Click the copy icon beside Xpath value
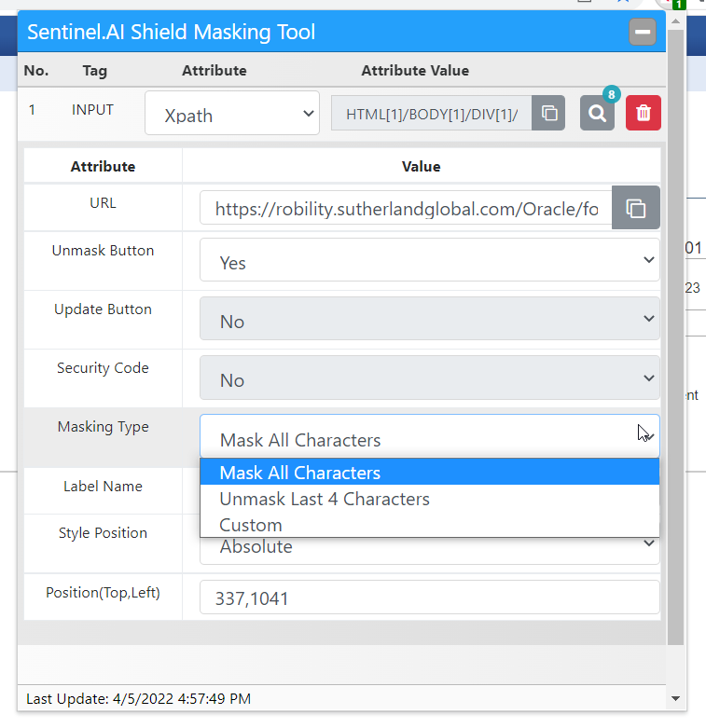 click(549, 114)
